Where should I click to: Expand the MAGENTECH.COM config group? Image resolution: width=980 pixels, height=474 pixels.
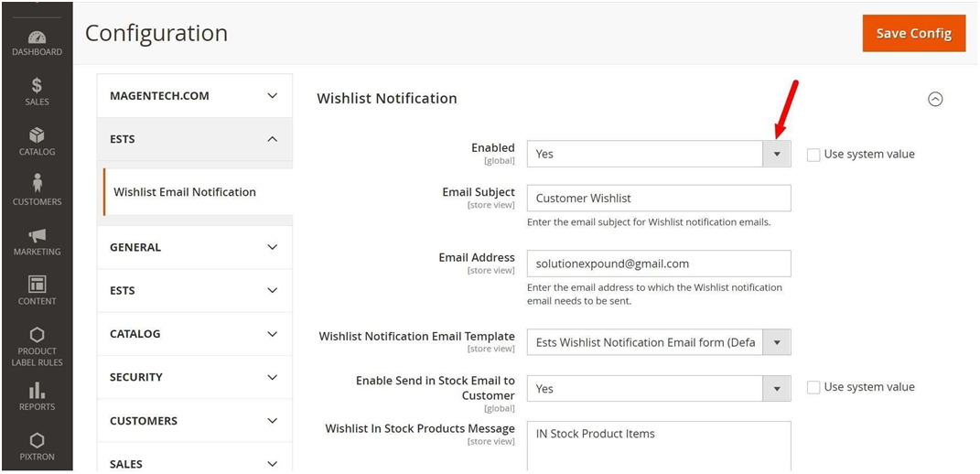click(x=194, y=96)
